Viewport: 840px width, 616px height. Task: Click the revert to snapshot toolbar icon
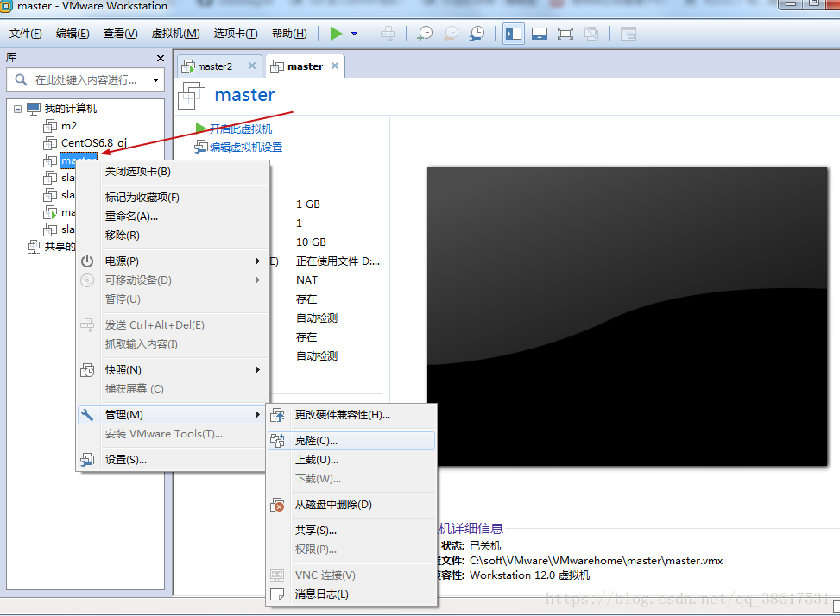pos(451,34)
